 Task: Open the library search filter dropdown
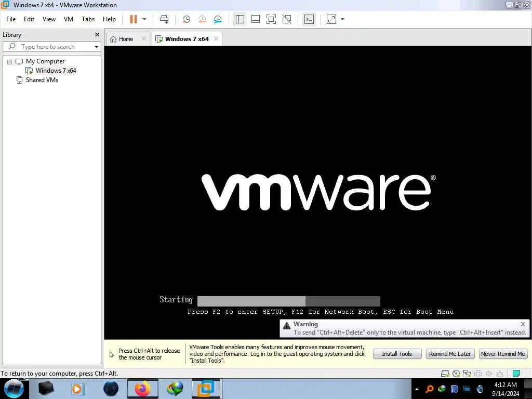coord(96,47)
